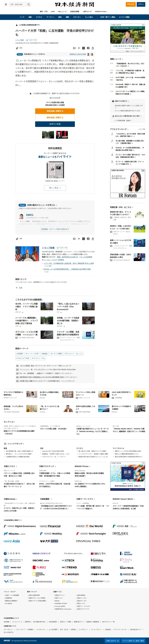Expand the ビジネス navigation dropdown
This screenshot has height=644, width=149.
pyautogui.click(x=40, y=17)
